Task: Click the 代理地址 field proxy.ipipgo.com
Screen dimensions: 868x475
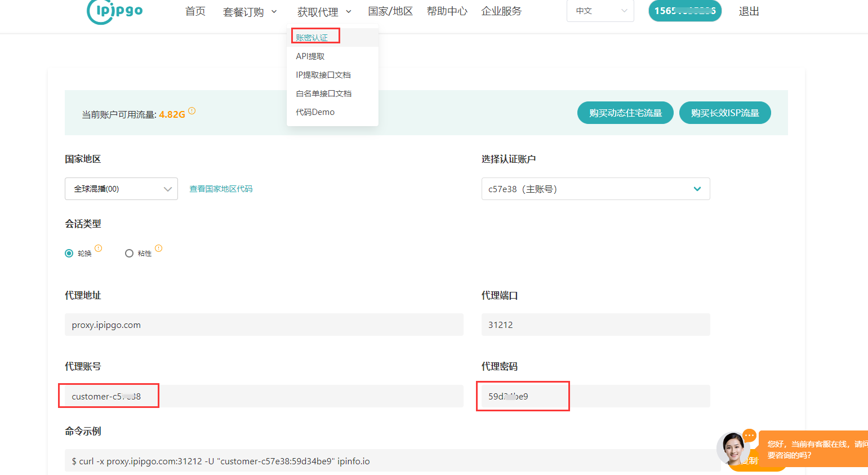Action: 264,325
